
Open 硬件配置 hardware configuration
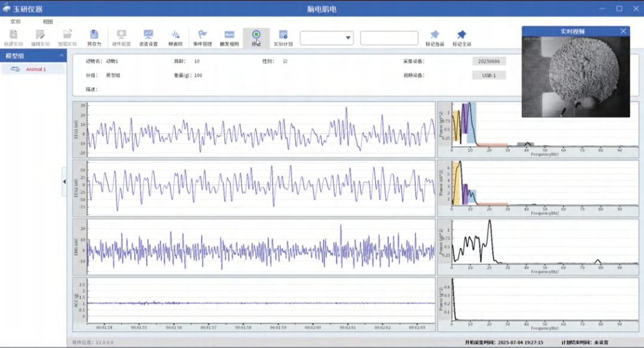(x=121, y=38)
